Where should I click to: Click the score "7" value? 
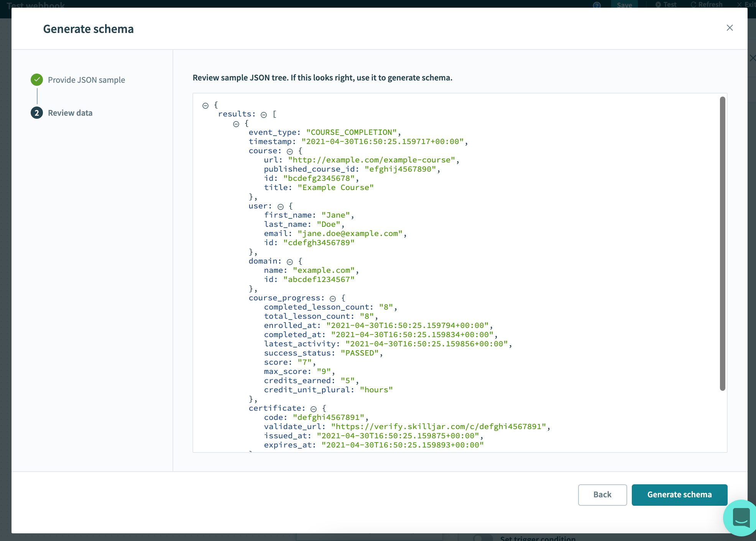pos(305,362)
